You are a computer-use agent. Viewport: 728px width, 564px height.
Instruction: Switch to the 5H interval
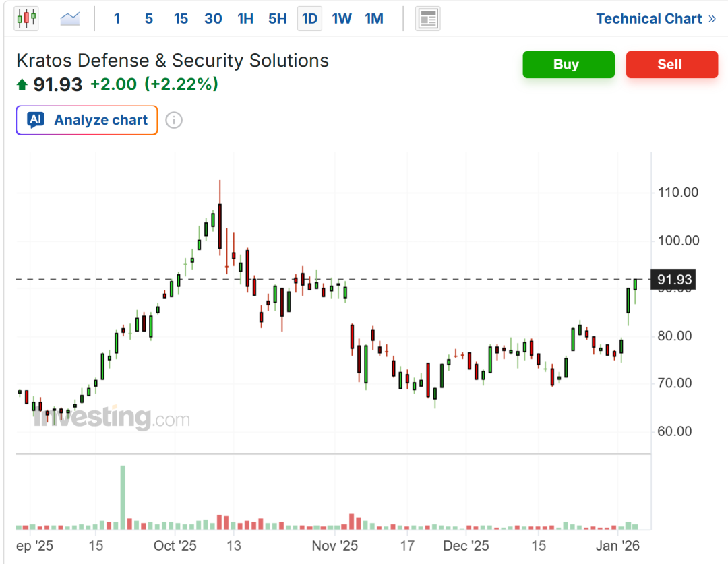pyautogui.click(x=277, y=19)
